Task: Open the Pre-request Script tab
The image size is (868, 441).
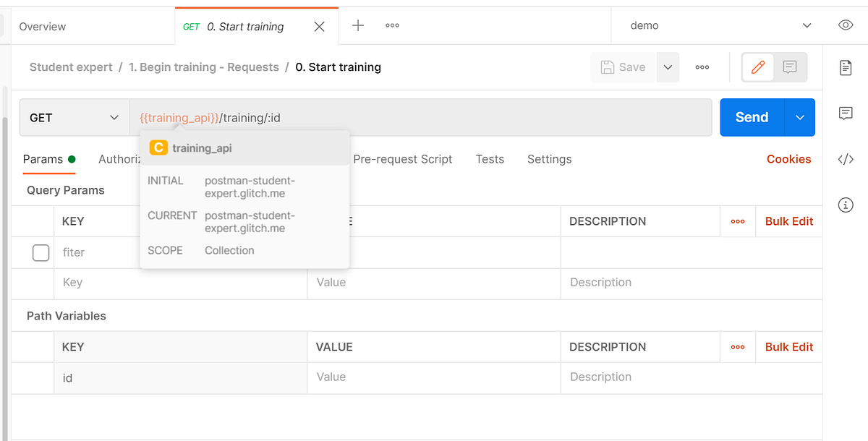Action: [403, 159]
